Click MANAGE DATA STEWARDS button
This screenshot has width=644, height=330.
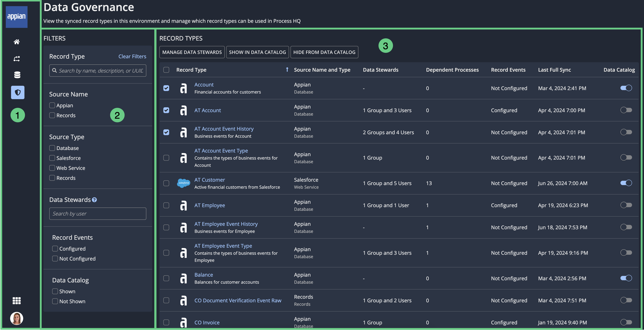[192, 52]
